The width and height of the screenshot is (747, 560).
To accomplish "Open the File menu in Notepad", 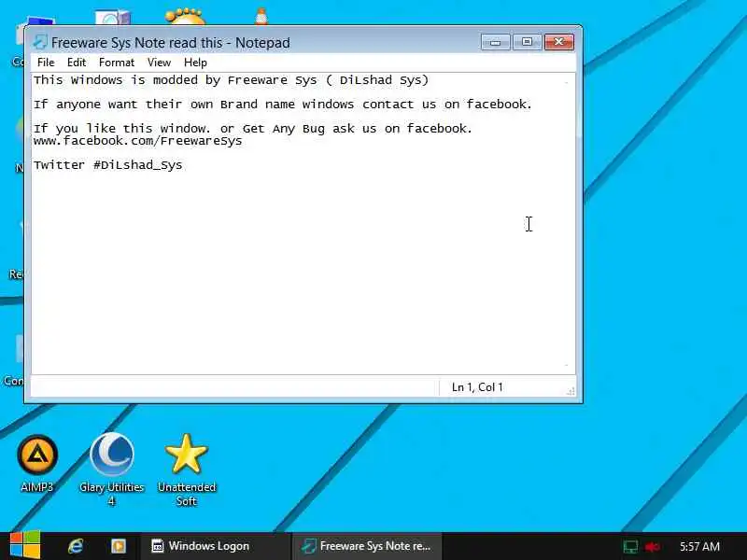I will pos(46,63).
